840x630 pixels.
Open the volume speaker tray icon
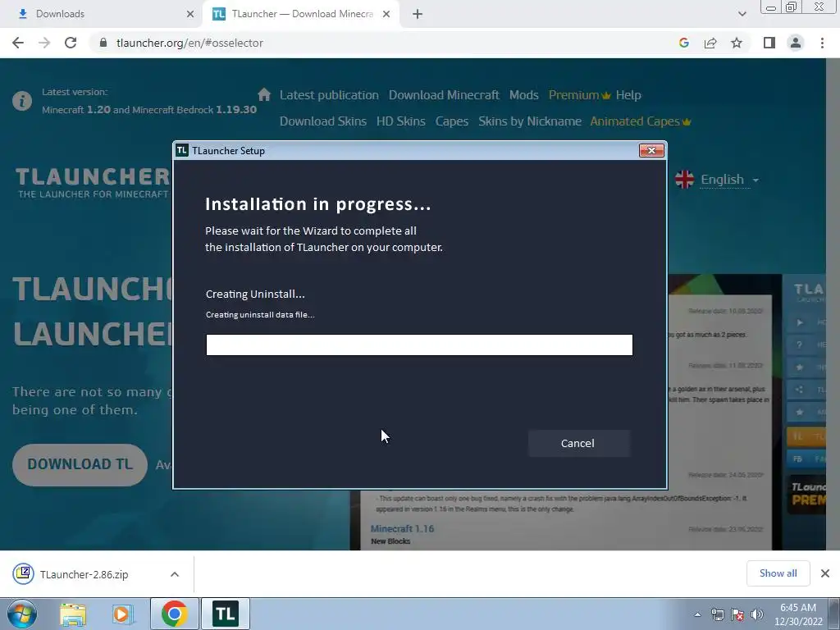(757, 614)
